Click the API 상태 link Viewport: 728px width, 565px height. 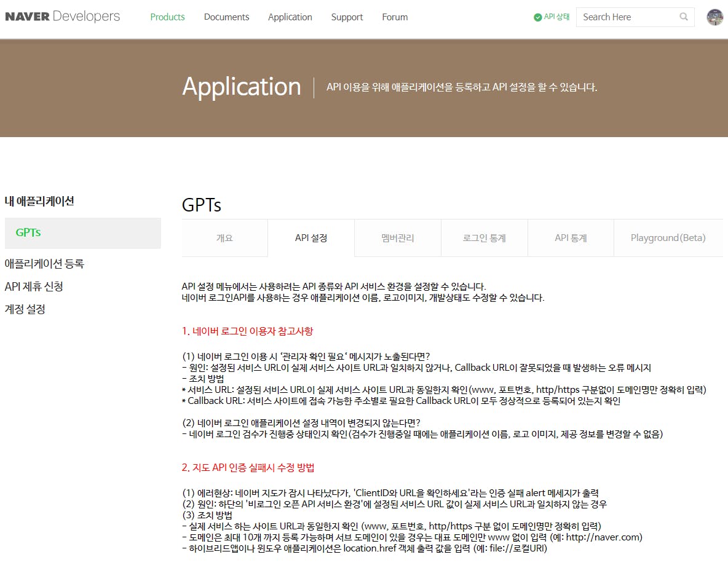(x=556, y=17)
